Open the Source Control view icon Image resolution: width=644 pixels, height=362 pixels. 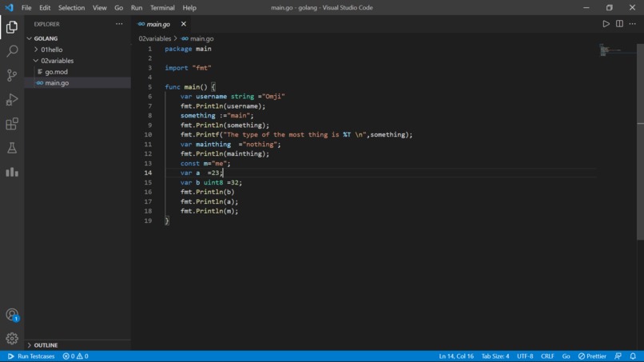point(12,75)
